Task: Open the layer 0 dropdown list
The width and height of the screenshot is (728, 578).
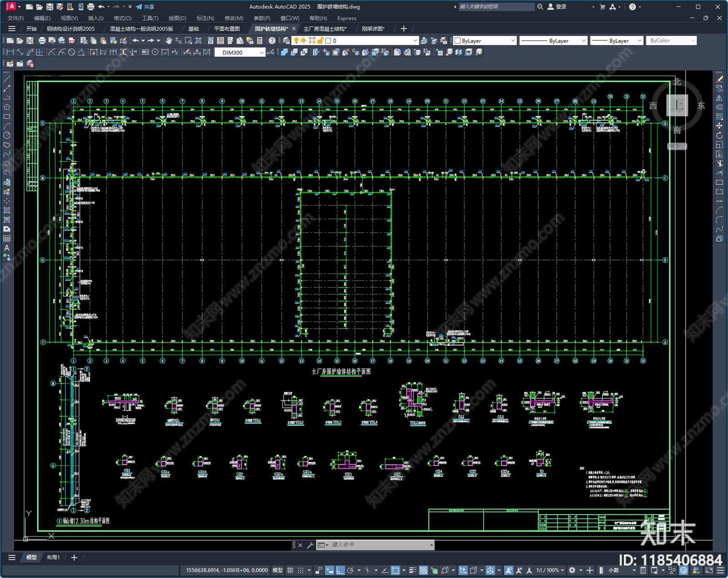Action: click(415, 41)
